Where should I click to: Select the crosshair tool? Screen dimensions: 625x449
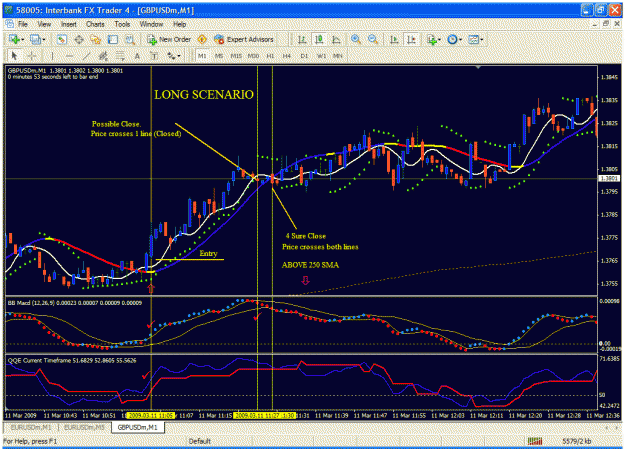click(x=31, y=56)
